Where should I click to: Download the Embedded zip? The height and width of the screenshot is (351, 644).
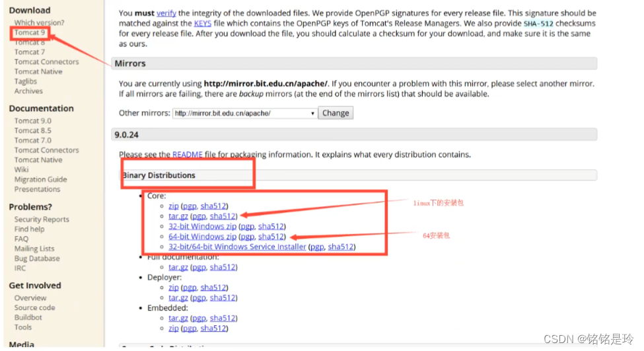pyautogui.click(x=173, y=329)
